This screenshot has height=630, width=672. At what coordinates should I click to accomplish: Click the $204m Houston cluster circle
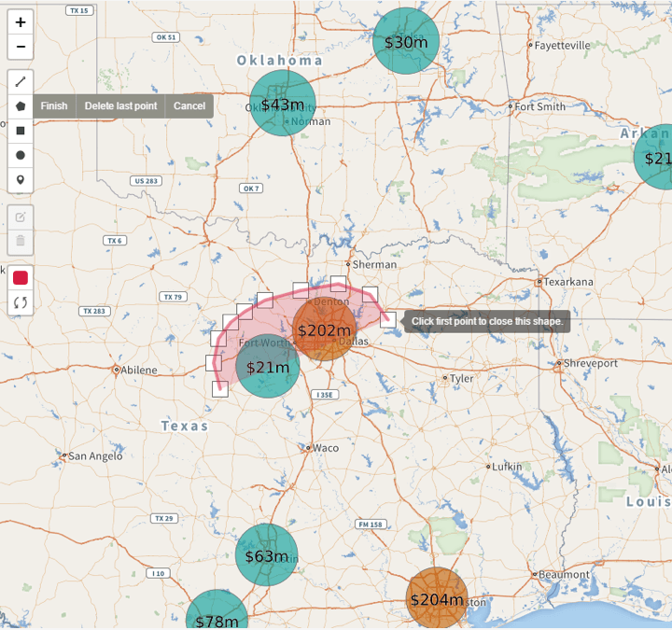click(x=437, y=598)
